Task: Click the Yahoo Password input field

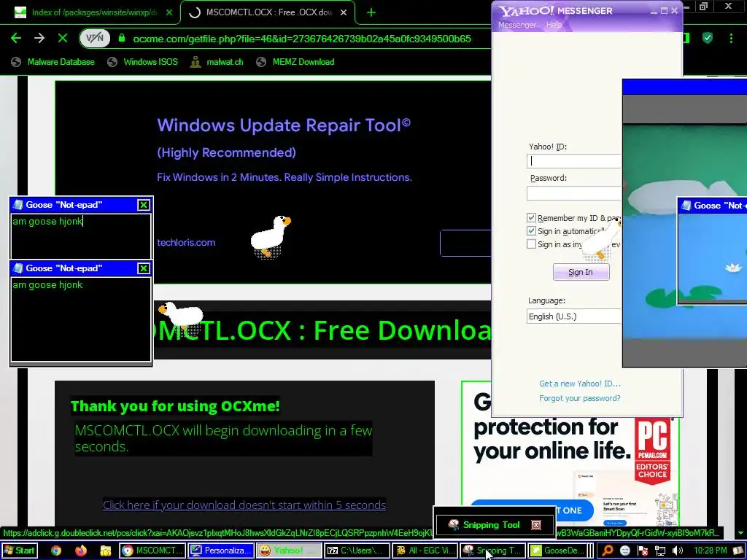Action: coord(574,192)
